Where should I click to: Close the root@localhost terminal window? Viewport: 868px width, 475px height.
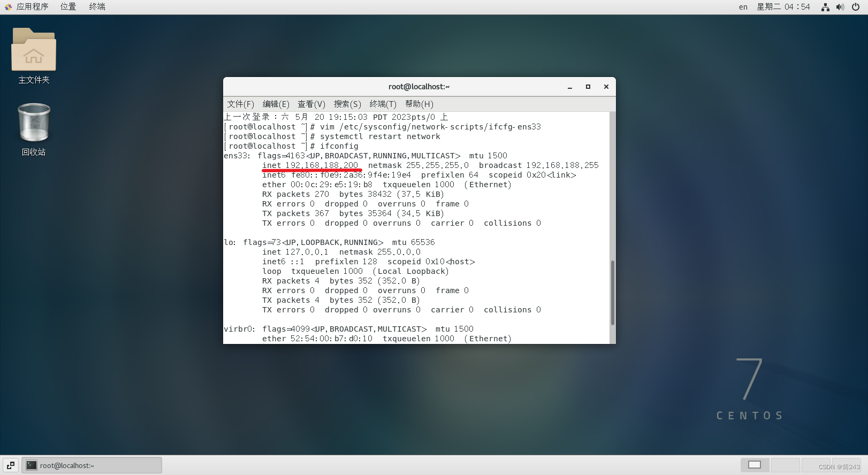coord(606,87)
